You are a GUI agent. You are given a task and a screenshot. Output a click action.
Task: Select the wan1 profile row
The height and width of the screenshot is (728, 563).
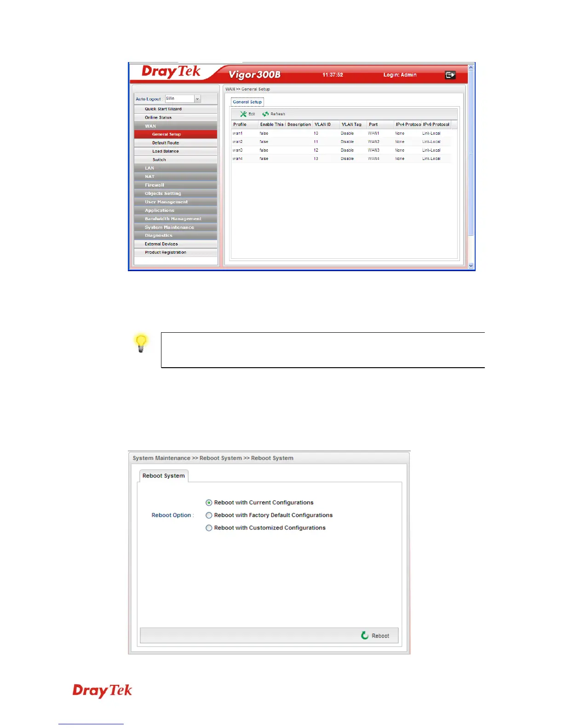[x=341, y=133]
